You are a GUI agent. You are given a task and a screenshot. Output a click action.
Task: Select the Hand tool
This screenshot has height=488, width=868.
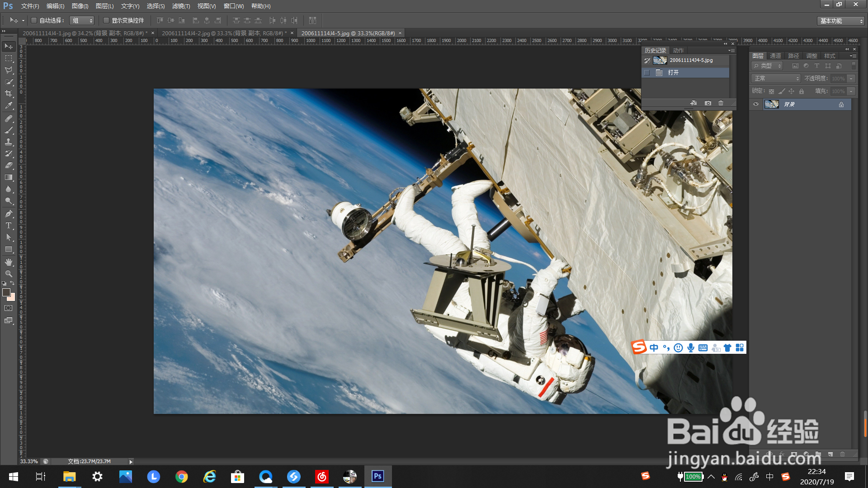[x=9, y=262]
